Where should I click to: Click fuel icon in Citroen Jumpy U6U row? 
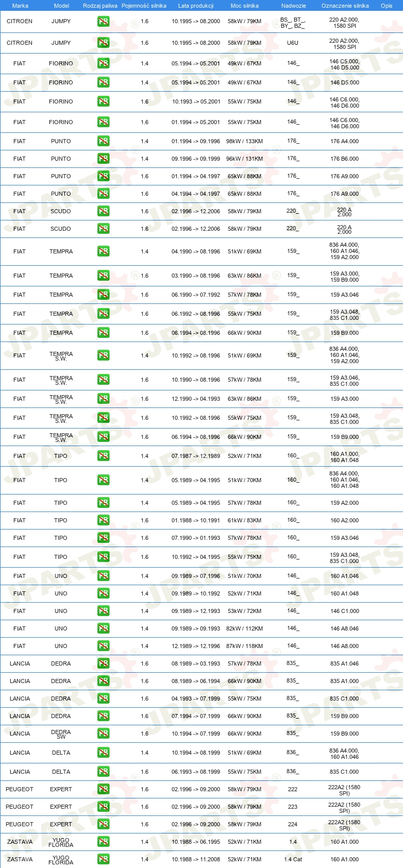click(104, 43)
